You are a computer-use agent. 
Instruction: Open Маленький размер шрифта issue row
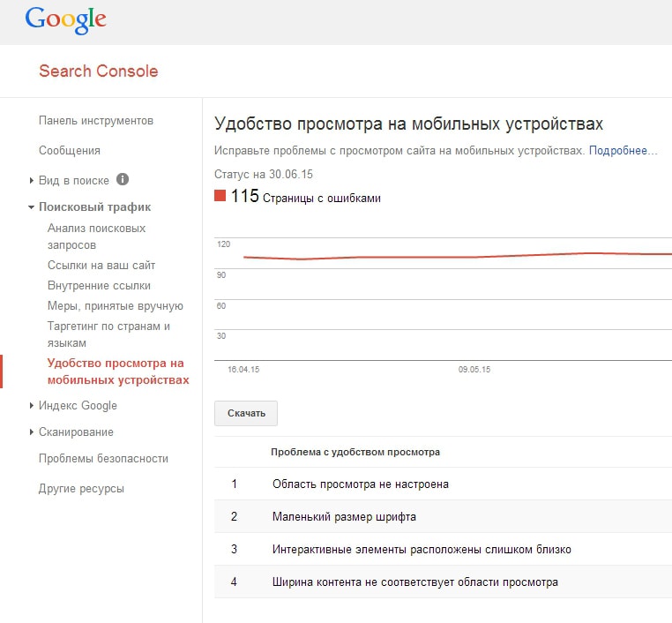[443, 516]
